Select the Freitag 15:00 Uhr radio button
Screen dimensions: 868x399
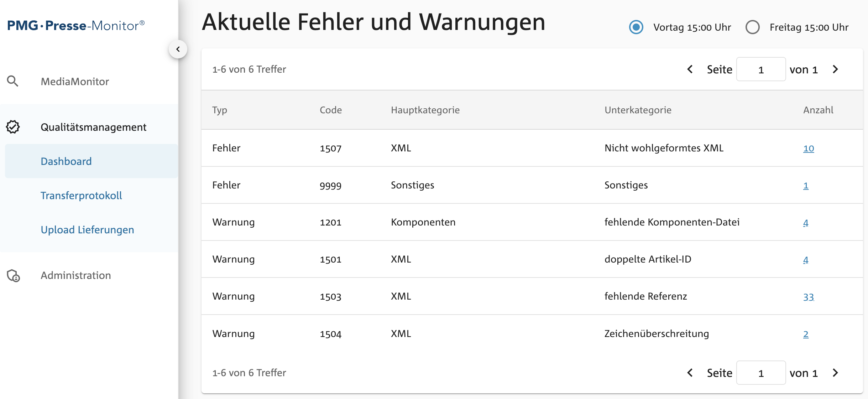752,27
